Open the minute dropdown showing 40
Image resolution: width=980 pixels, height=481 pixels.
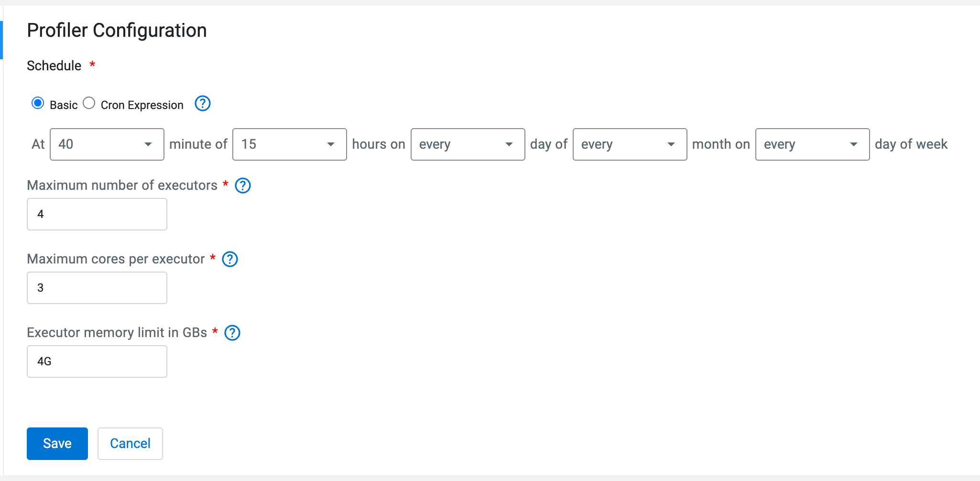click(107, 144)
